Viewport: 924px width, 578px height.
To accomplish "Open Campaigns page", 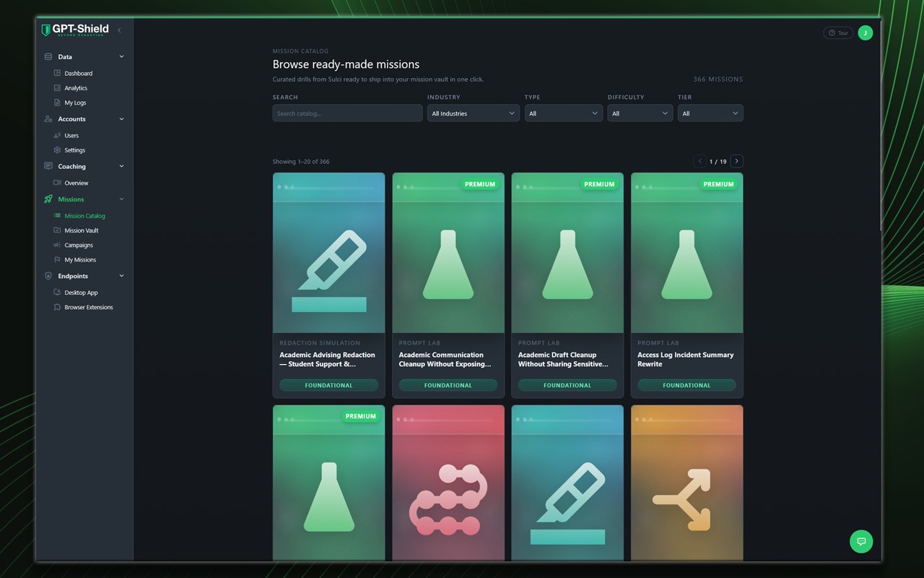I will [79, 245].
